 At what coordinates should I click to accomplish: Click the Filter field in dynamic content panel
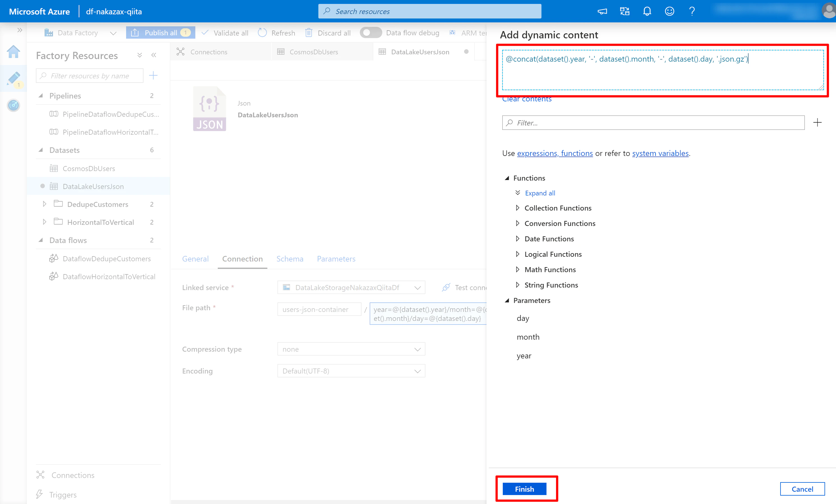coord(653,123)
